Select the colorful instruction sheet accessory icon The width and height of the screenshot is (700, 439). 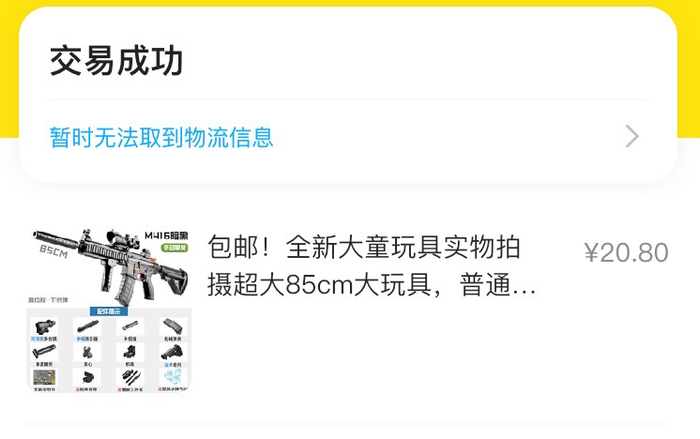click(x=44, y=377)
